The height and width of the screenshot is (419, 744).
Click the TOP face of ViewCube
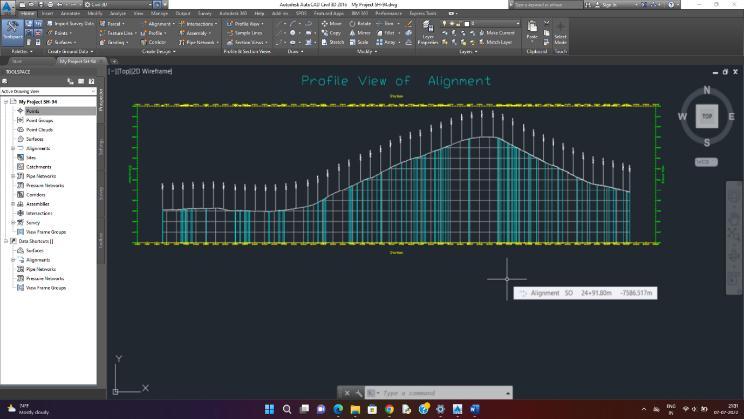pyautogui.click(x=707, y=116)
